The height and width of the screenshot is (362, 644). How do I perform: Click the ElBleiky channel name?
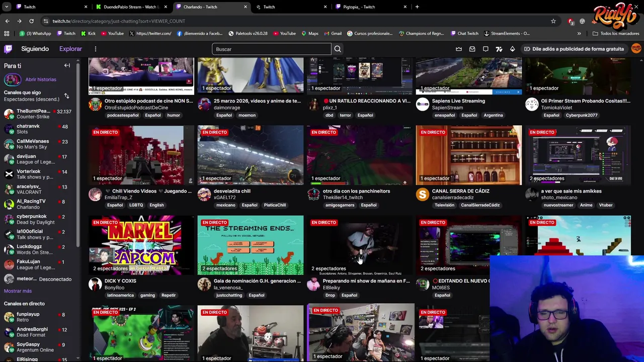(331, 288)
